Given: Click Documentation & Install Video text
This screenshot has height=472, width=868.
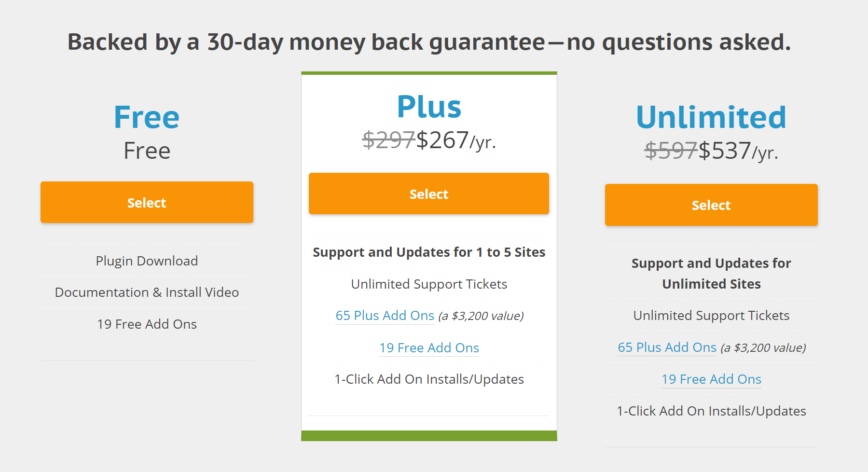Looking at the screenshot, I should [x=147, y=292].
